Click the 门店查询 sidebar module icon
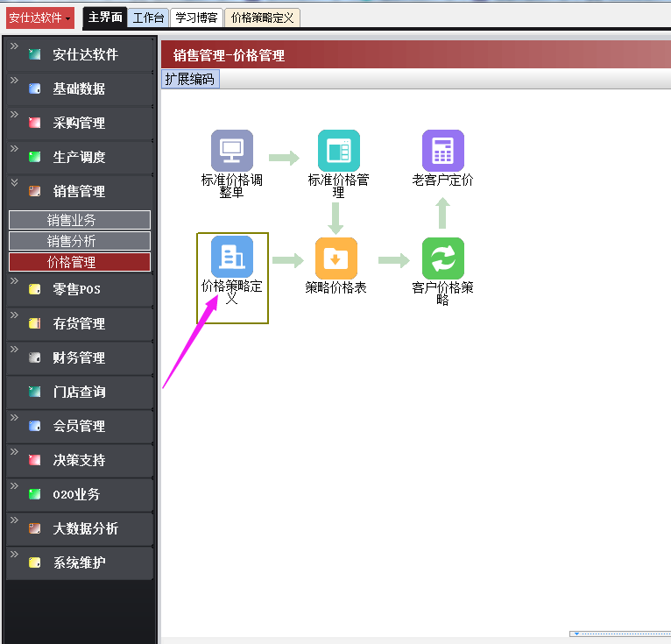This screenshot has height=644, width=671. click(x=35, y=392)
